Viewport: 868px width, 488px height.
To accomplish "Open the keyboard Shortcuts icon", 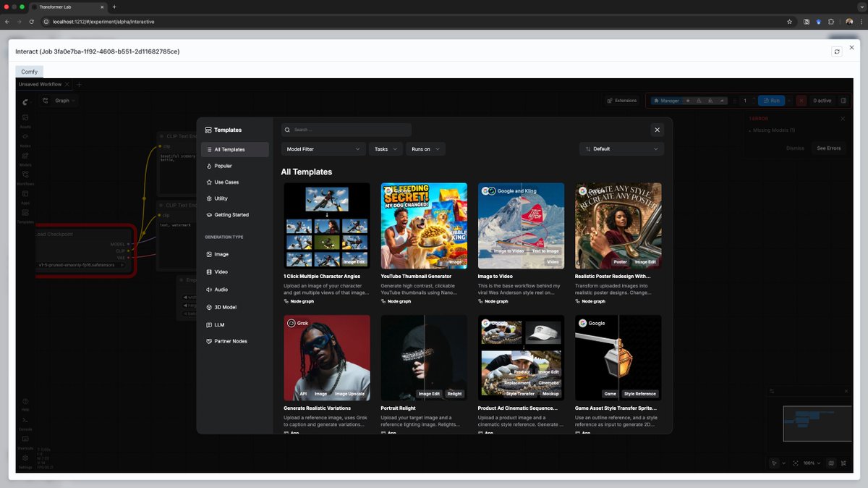I will click(x=25, y=441).
